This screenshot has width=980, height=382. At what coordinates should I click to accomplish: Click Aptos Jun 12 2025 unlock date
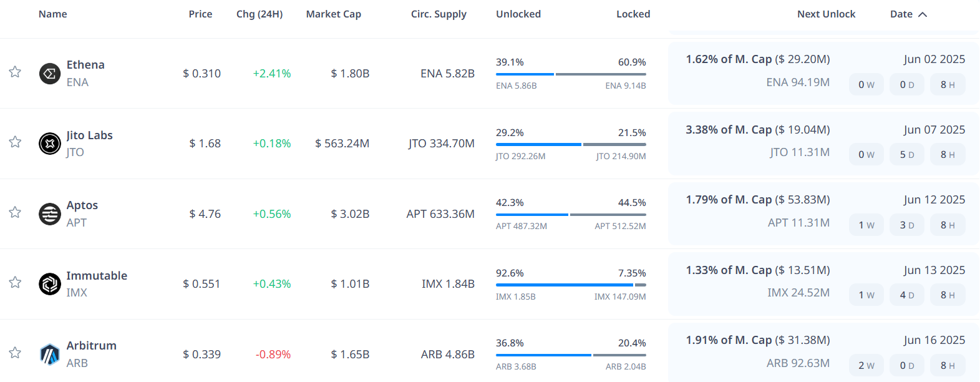(934, 200)
